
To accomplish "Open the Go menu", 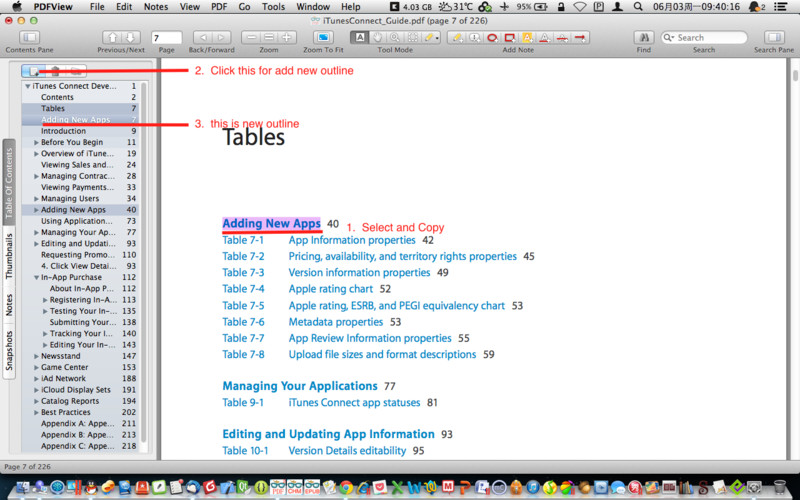I will point(244,7).
